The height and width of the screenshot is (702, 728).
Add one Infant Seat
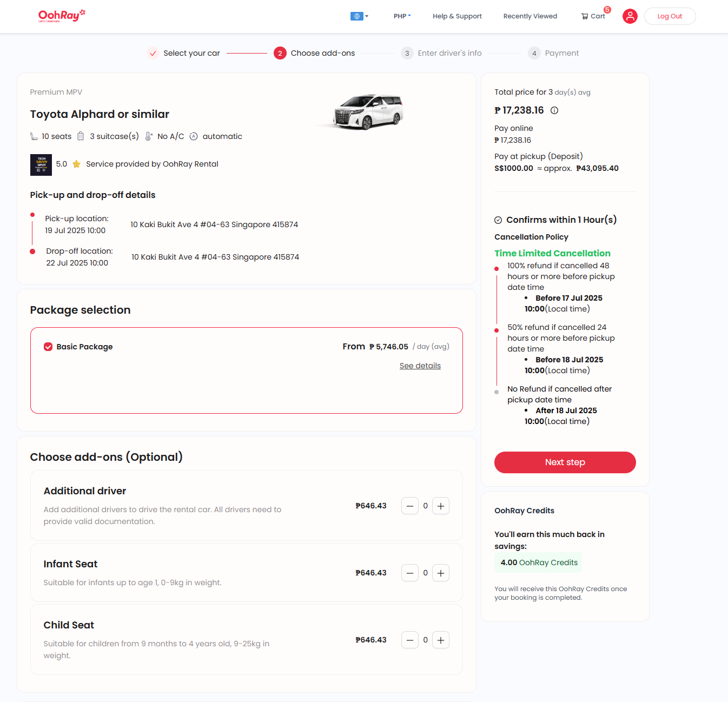[x=441, y=573]
